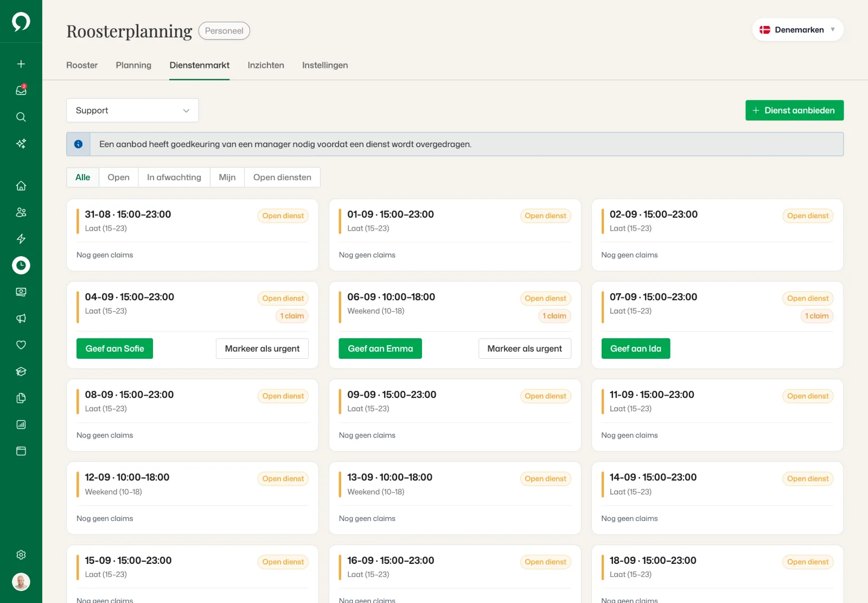Image resolution: width=868 pixels, height=603 pixels.
Task: Click the user avatar photo
Action: 21,582
